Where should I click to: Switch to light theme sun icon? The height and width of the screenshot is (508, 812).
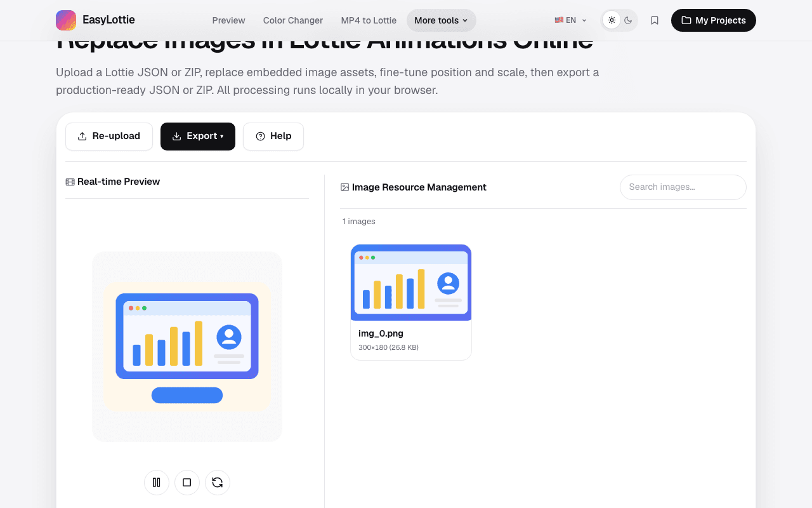tap(612, 20)
